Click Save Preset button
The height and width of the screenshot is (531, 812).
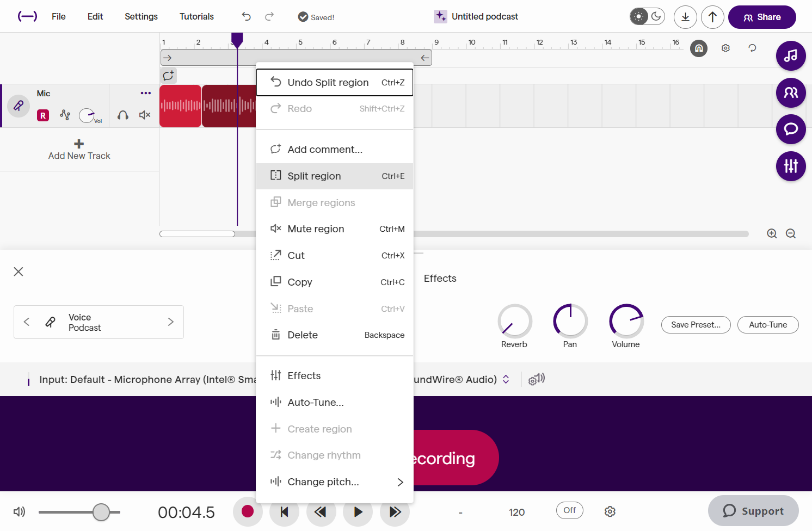pos(696,325)
